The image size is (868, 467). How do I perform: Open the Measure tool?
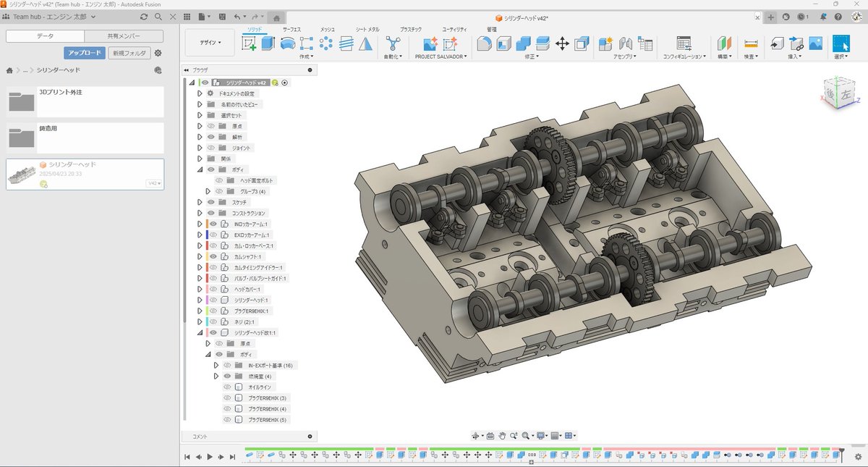pos(751,43)
